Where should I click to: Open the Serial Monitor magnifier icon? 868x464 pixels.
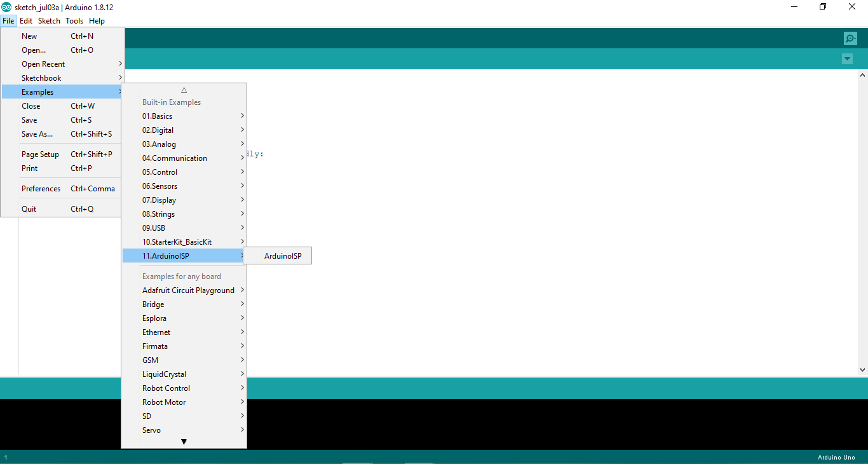(x=850, y=38)
